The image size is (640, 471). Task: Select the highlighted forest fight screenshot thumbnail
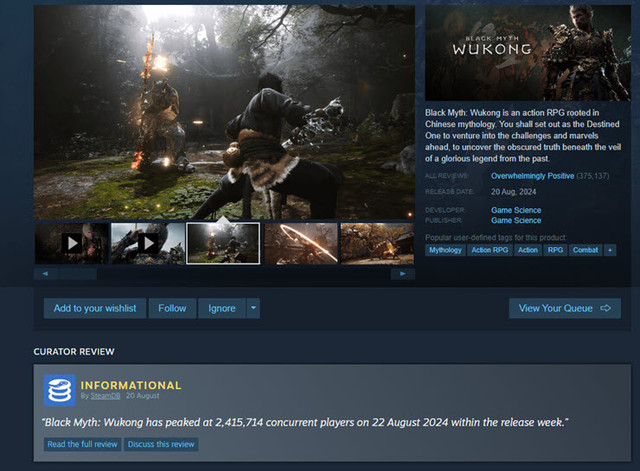[x=223, y=243]
